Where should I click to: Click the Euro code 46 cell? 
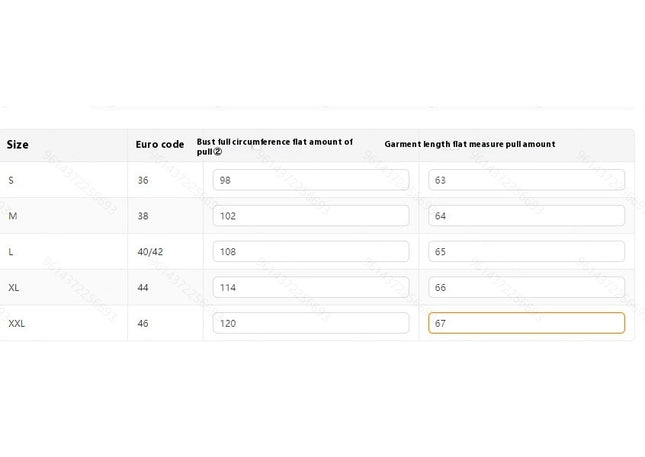click(143, 323)
